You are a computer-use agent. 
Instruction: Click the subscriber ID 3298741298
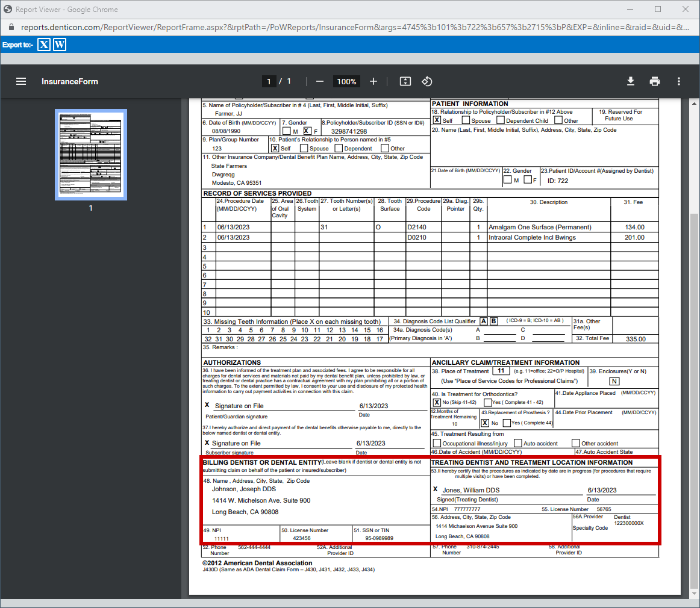[x=349, y=131]
